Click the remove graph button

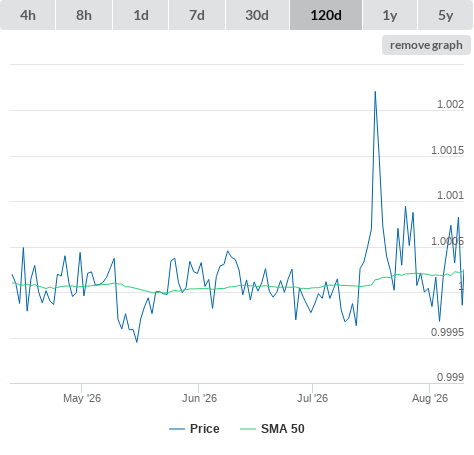426,45
